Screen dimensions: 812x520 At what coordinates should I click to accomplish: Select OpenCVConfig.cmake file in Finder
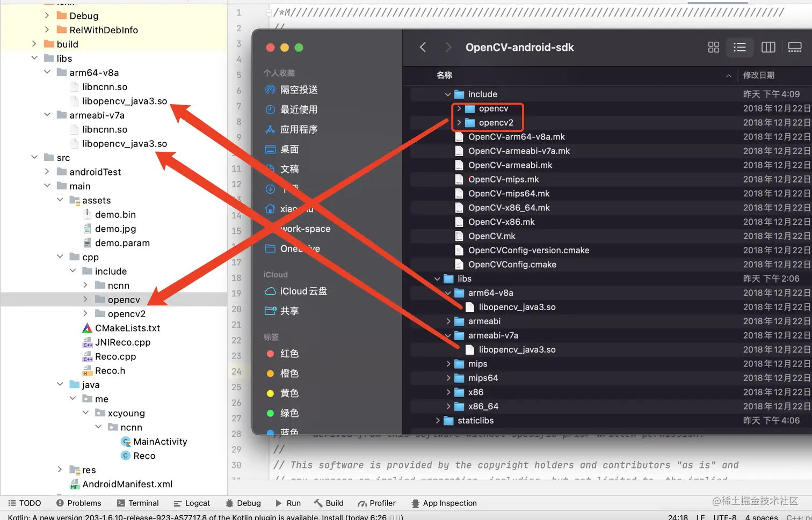click(x=512, y=265)
